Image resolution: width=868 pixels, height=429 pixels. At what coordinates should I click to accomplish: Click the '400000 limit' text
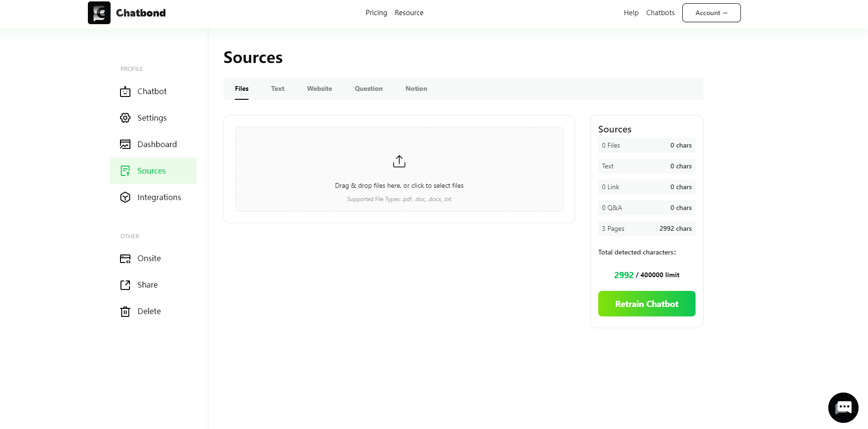click(x=660, y=275)
